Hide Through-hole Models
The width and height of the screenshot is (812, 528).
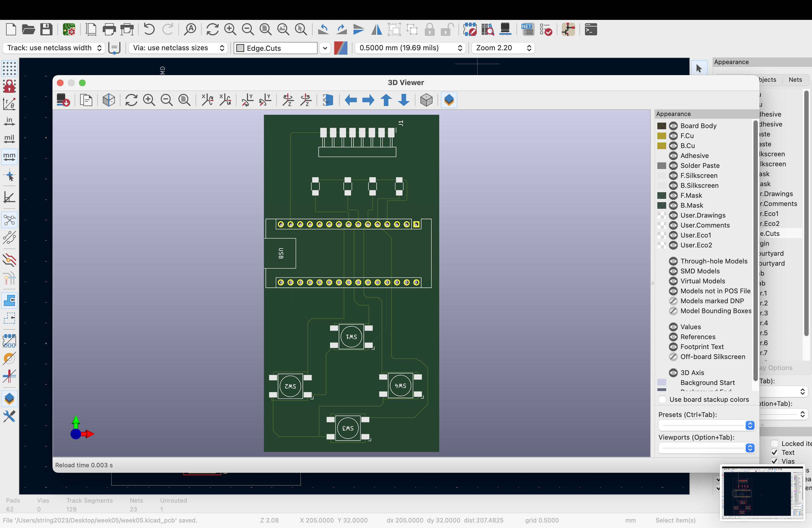pyautogui.click(x=673, y=261)
